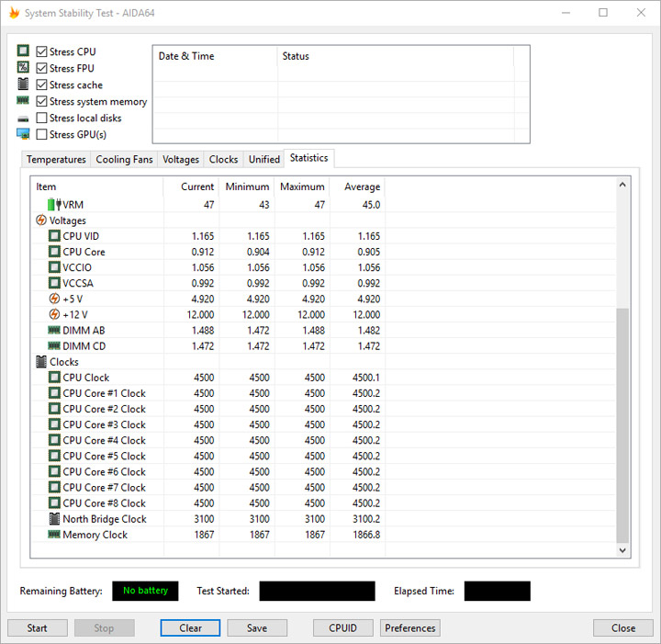The width and height of the screenshot is (661, 644).
Task: Click the +12 V lightning icon
Action: (54, 314)
